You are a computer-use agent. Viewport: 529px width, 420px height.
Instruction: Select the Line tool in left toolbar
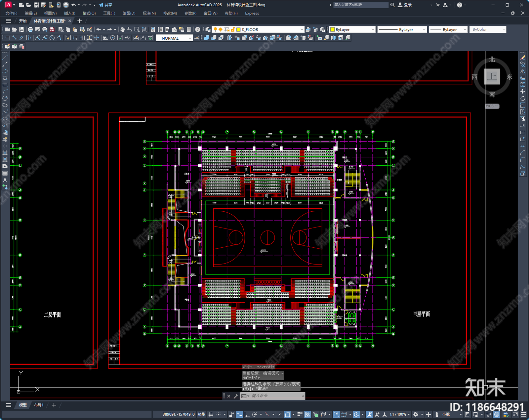[x=5, y=57]
